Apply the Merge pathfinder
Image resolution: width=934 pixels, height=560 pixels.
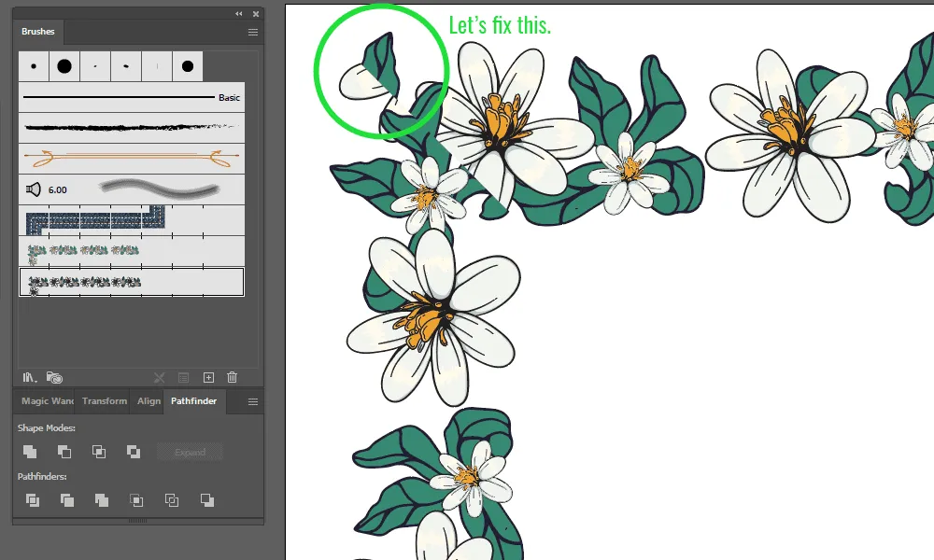102,500
